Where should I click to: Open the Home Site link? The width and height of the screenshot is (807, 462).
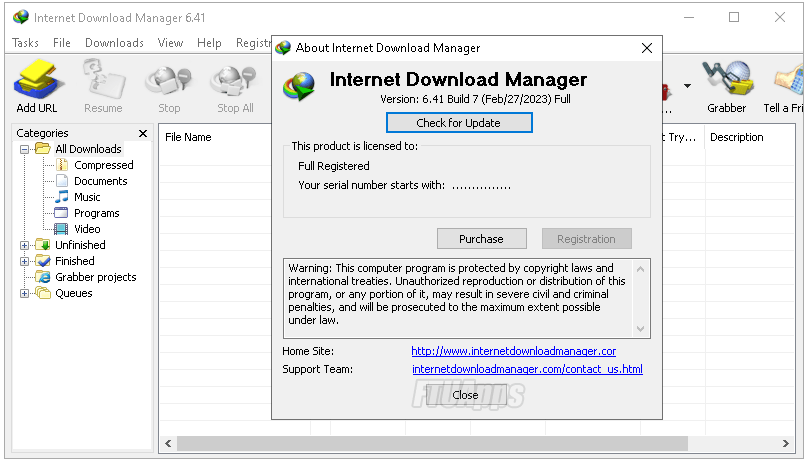[x=513, y=351]
